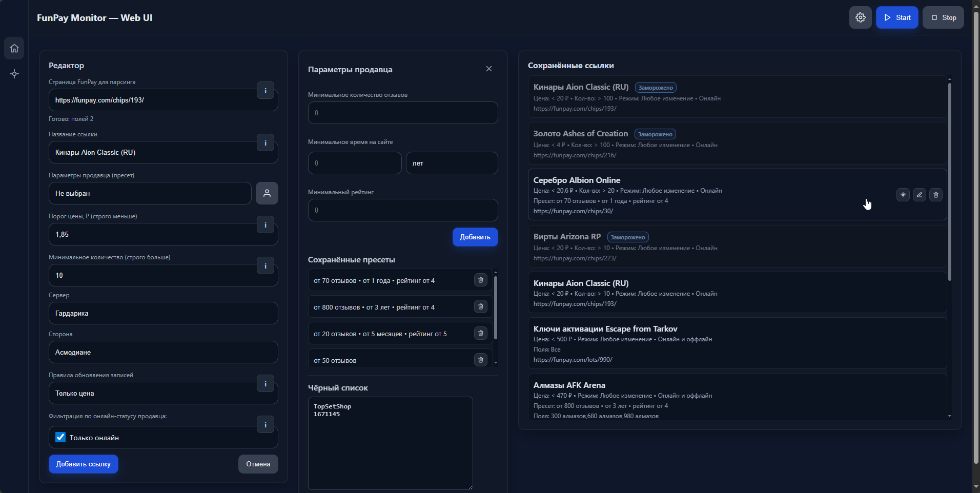Open the Сторона dropdown showing Асмодиане
The width and height of the screenshot is (980, 493).
tap(163, 352)
